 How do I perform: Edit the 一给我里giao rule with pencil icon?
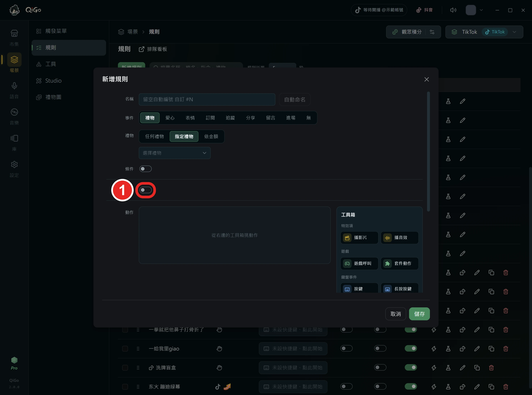(477, 349)
